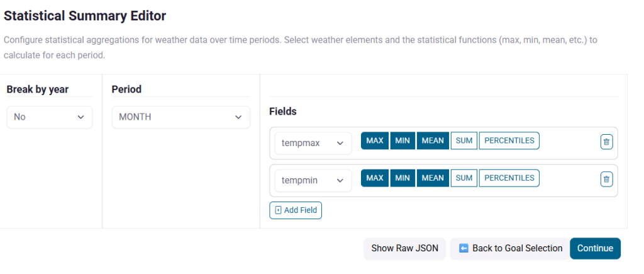The width and height of the screenshot is (644, 274).
Task: Toggle MEAN for the tempmin field
Action: click(432, 178)
